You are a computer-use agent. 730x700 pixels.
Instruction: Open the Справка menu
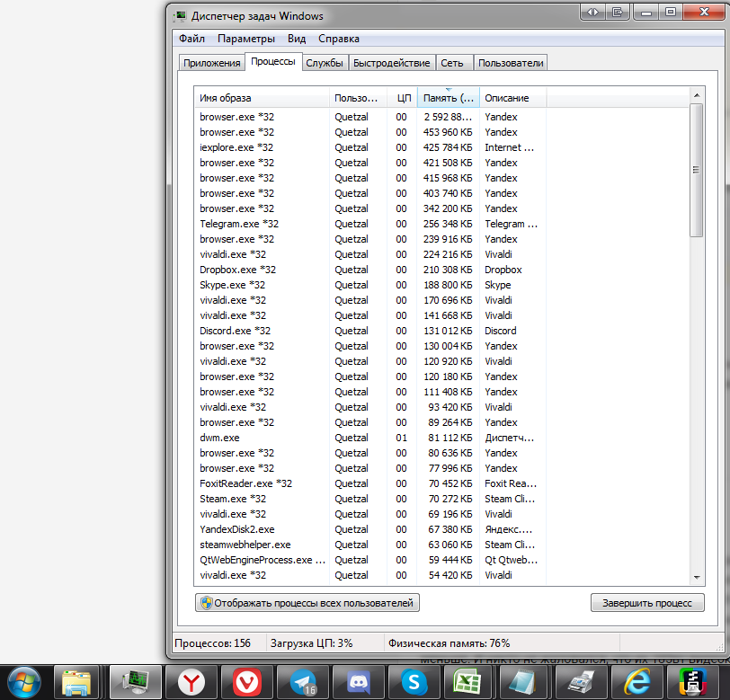coord(339,39)
